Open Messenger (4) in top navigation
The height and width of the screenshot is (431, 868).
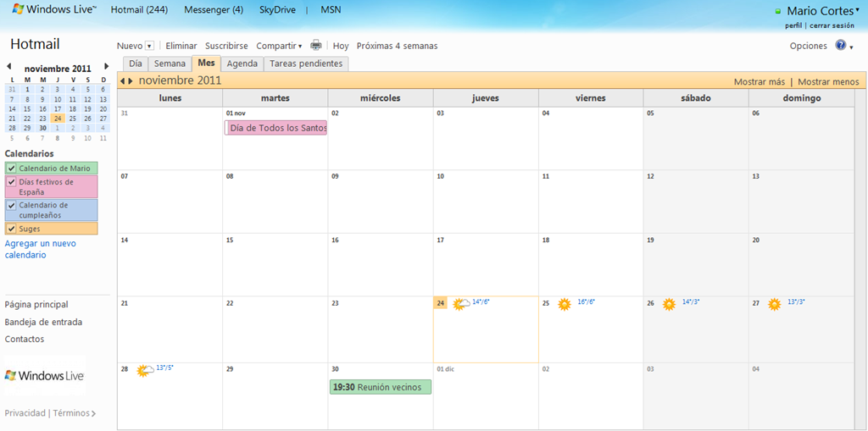(214, 10)
